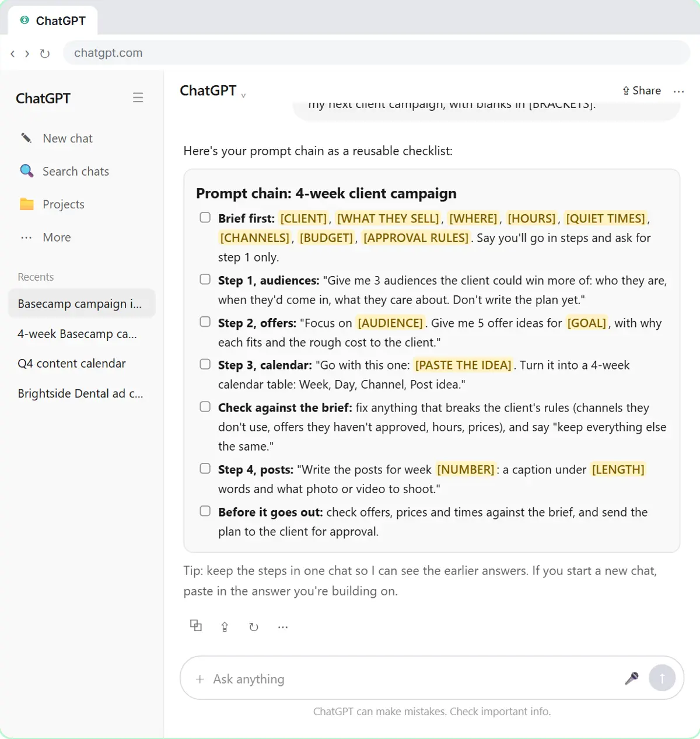Check the 'Step 4, posts' box
Screen dimensions: 700x739
coord(205,469)
